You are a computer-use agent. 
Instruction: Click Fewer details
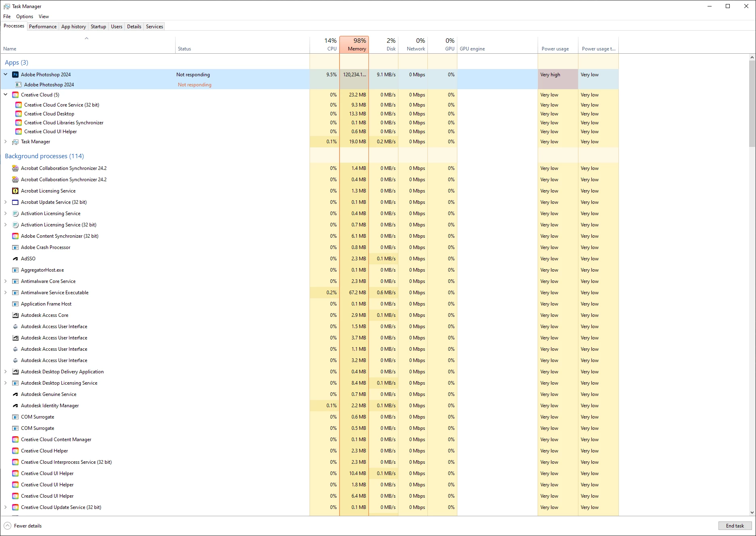(x=23, y=526)
